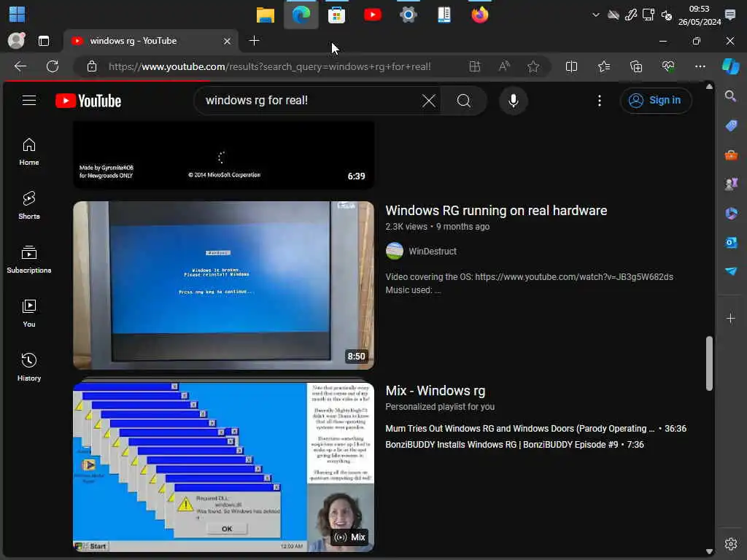Open the YouTube guide hamburger menu
The image size is (747, 560).
(x=29, y=101)
